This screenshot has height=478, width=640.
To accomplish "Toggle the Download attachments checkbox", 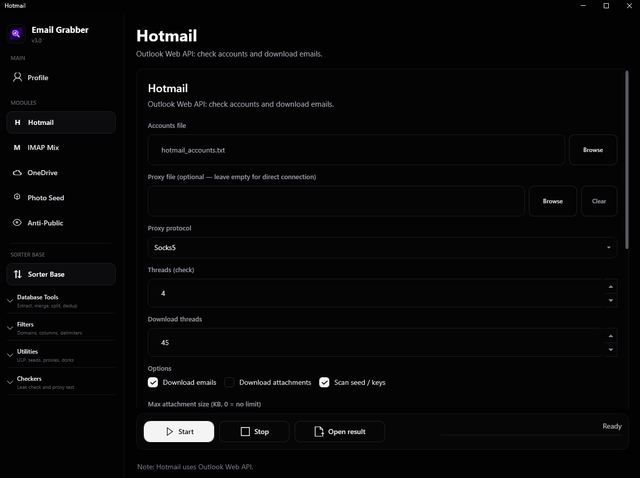I will 229,382.
